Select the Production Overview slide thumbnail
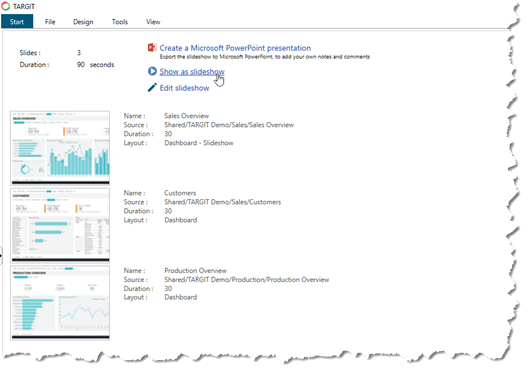529x372 pixels. point(60,303)
